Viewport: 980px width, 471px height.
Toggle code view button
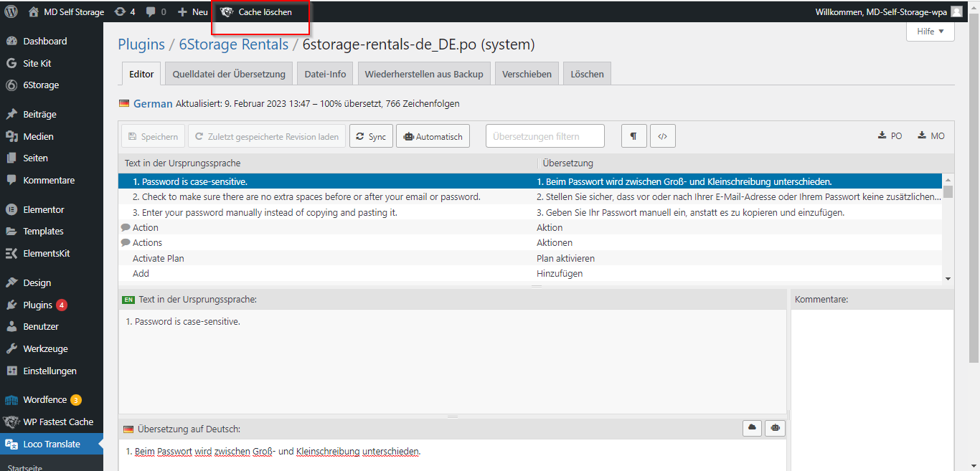tap(663, 136)
